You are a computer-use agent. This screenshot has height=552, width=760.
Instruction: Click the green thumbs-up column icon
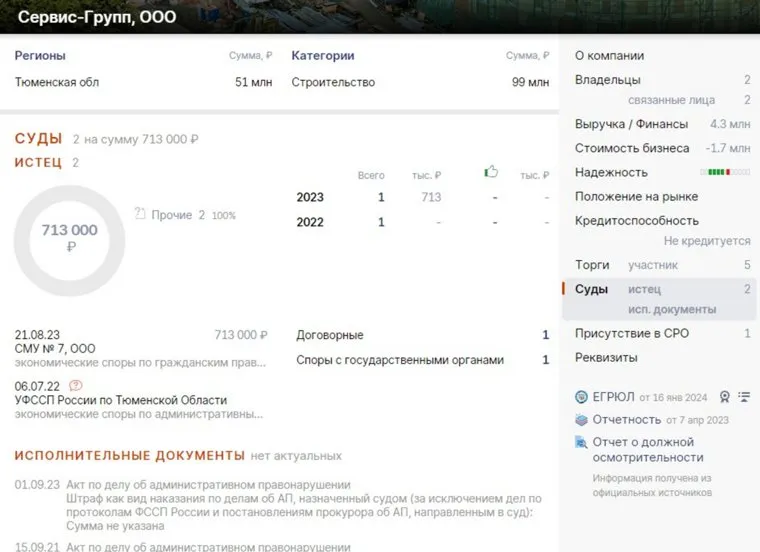tap(491, 172)
